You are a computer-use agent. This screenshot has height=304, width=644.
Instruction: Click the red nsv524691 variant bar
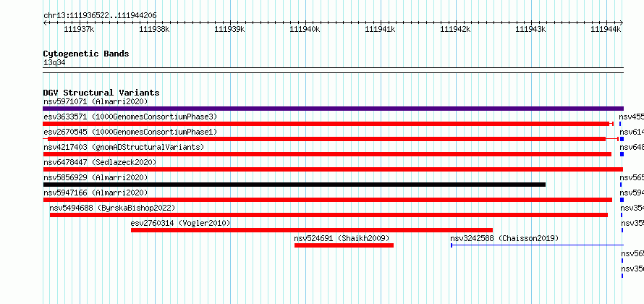[x=344, y=245]
